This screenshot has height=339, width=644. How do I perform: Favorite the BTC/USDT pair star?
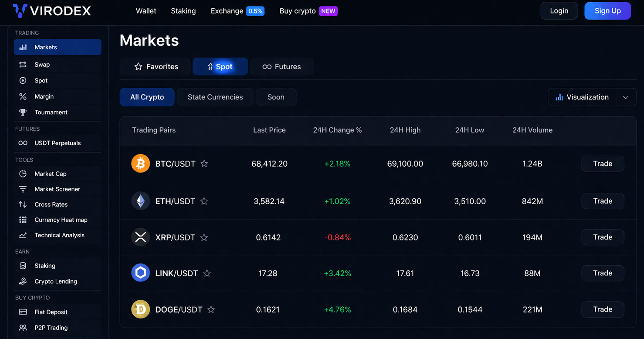tap(204, 164)
